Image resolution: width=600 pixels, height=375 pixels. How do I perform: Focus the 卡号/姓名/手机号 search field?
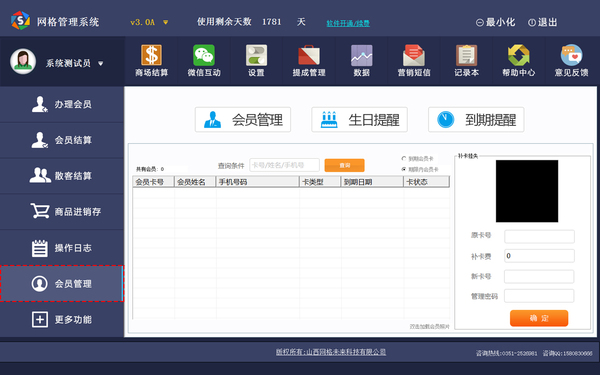click(284, 165)
